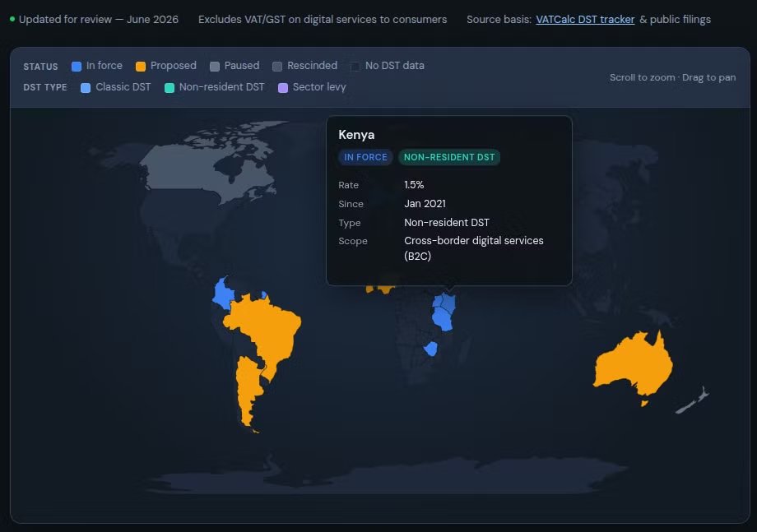Image resolution: width=757 pixels, height=532 pixels.
Task: Click the Rescinded legend swatch
Action: coord(277,67)
